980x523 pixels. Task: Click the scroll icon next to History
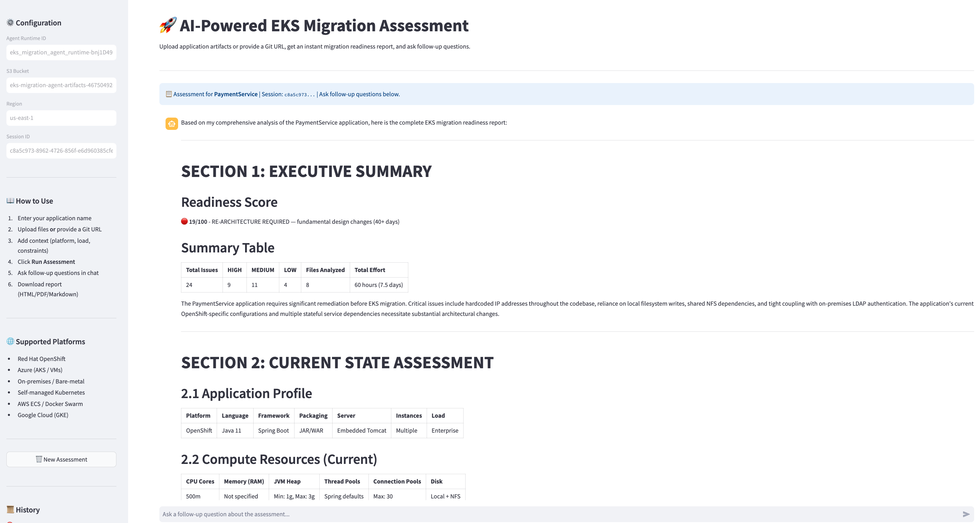coord(10,509)
